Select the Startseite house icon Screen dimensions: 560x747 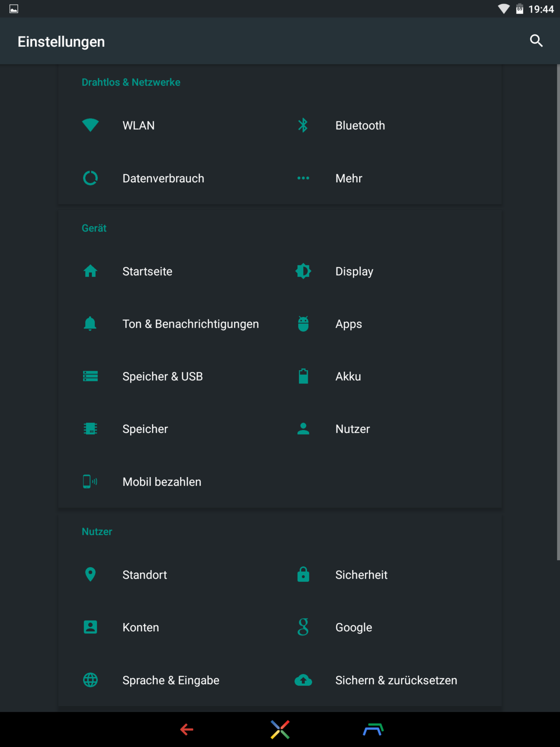90,271
